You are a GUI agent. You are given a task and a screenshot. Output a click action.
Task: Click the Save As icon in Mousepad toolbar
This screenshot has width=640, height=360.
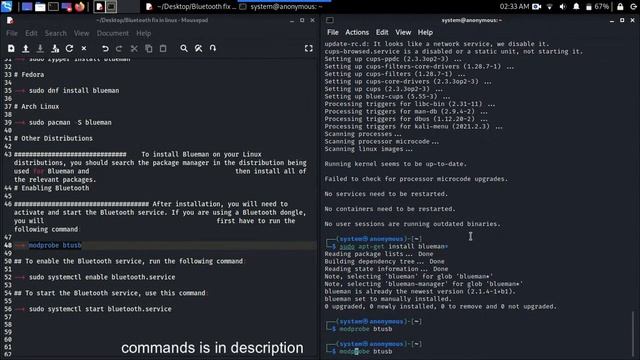55,49
